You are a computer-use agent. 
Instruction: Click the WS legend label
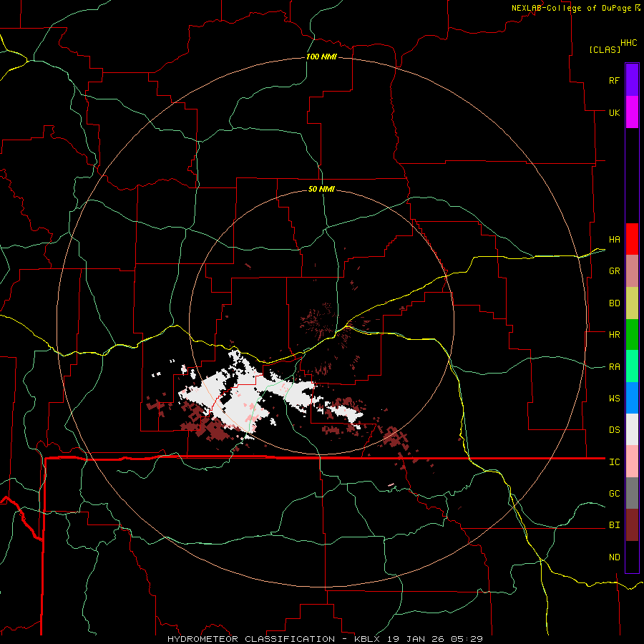tap(614, 398)
